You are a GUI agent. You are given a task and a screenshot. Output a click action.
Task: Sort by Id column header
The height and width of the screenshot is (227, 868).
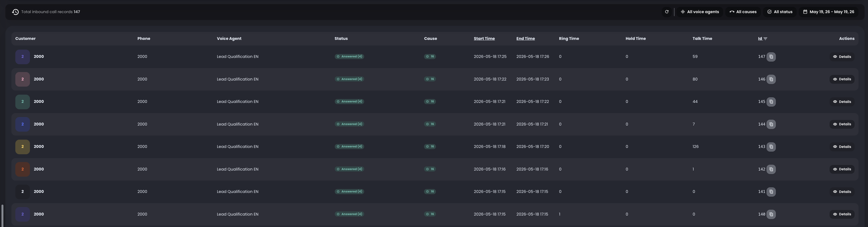point(760,38)
